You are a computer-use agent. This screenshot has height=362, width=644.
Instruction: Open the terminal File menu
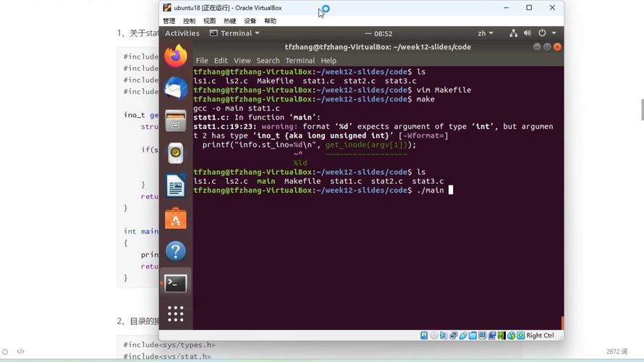(202, 60)
